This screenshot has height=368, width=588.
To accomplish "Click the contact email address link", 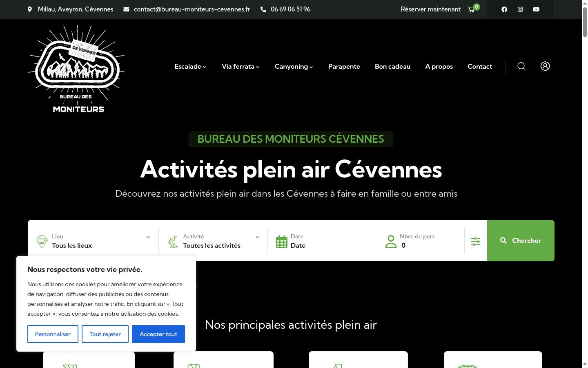I will (x=192, y=9).
